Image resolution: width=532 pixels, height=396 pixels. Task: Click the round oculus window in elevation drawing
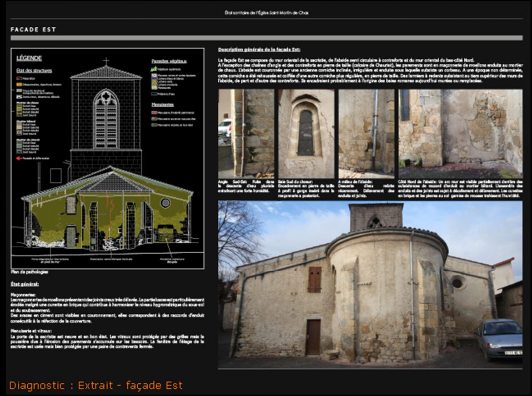(x=165, y=203)
